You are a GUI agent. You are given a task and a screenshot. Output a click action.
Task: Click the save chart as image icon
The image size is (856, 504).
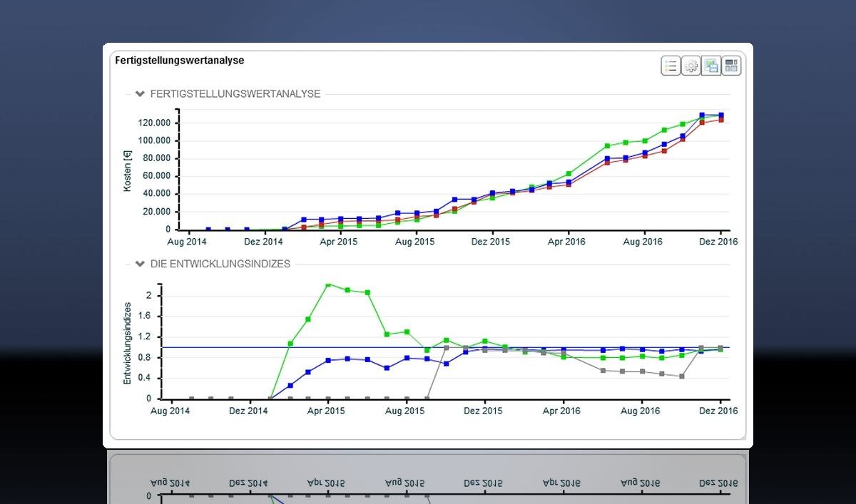point(711,66)
